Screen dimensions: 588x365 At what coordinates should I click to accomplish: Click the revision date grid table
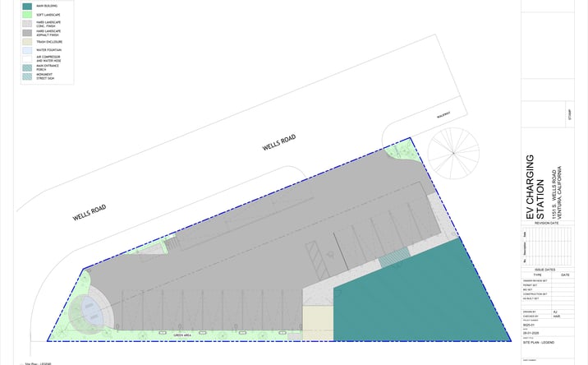click(x=547, y=247)
